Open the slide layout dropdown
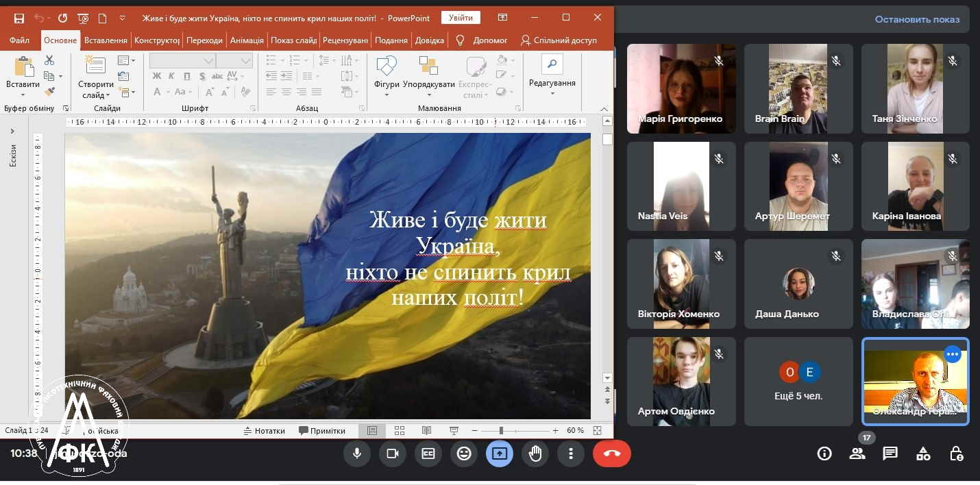The width and height of the screenshot is (980, 485). (126, 60)
